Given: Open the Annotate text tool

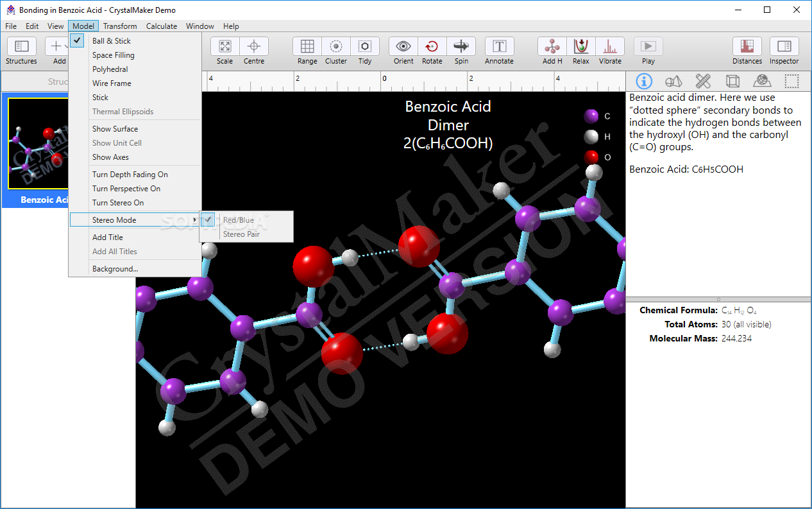Looking at the screenshot, I should coord(499,46).
